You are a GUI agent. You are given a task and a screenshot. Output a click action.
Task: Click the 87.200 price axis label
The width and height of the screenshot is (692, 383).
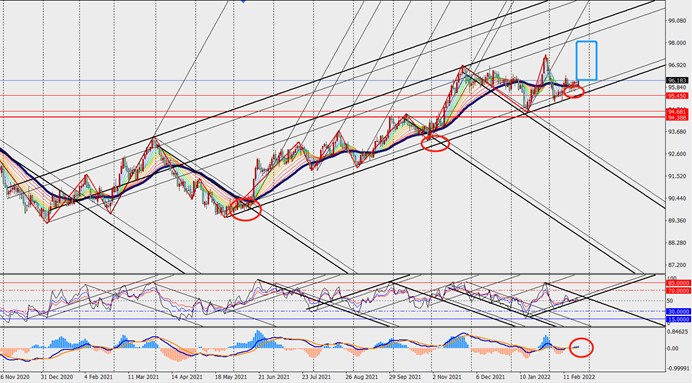point(676,265)
